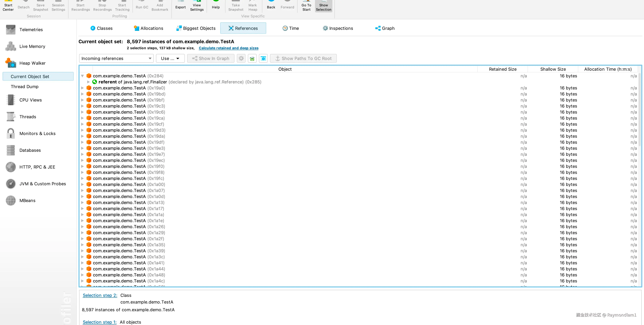The width and height of the screenshot is (644, 325).
Task: Switch to the Inspections tab
Action: [338, 28]
